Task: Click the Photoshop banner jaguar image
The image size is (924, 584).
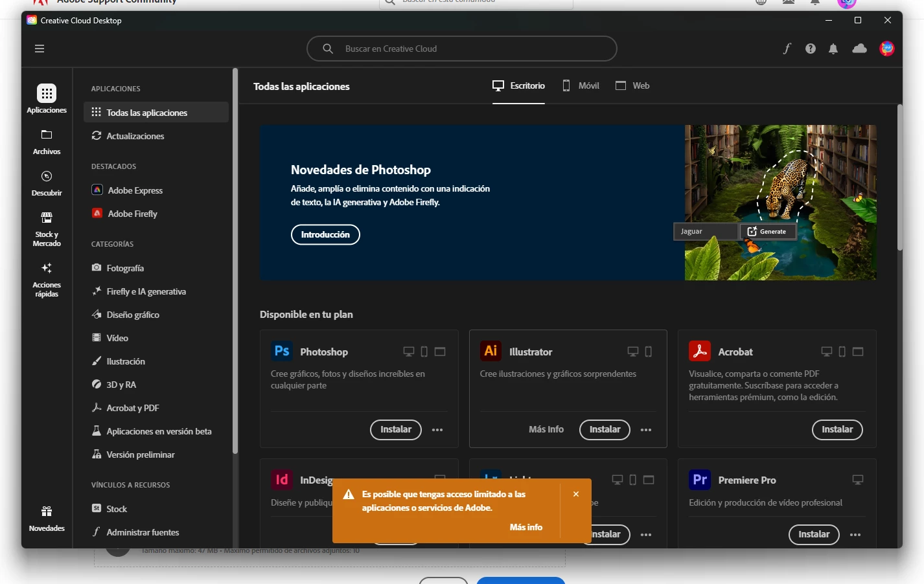Action: click(x=781, y=203)
